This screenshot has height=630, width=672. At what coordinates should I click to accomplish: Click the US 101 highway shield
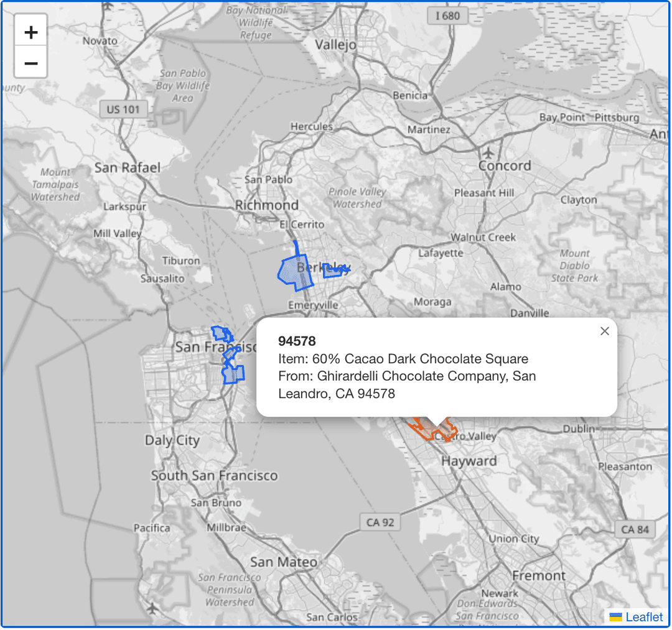(123, 109)
